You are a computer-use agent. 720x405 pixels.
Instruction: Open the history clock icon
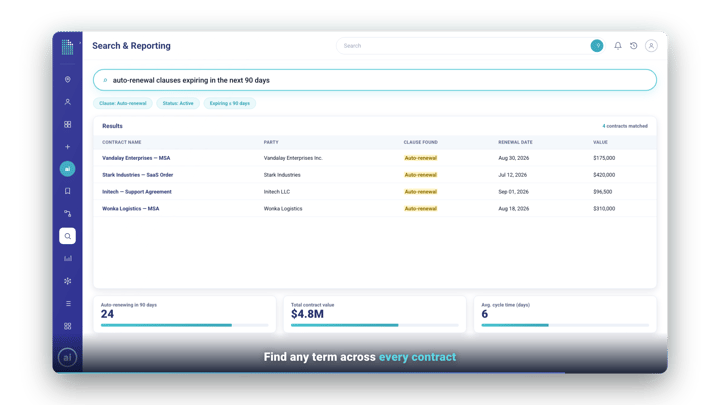(634, 45)
